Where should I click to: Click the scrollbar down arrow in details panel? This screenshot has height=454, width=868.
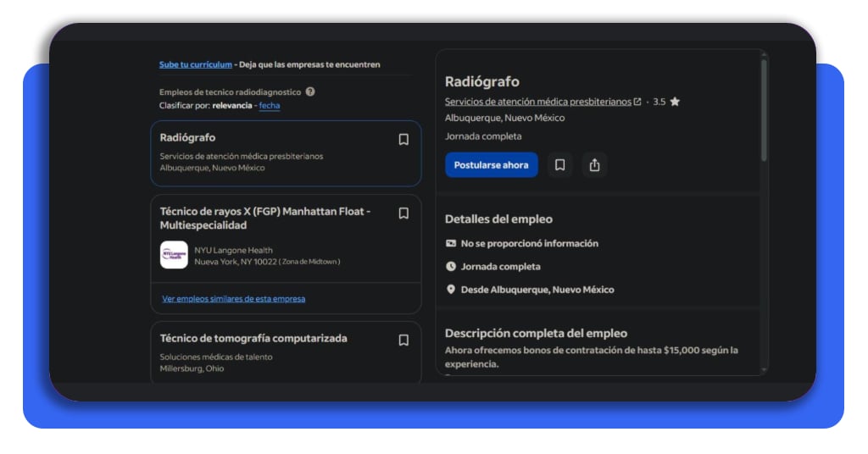point(764,370)
